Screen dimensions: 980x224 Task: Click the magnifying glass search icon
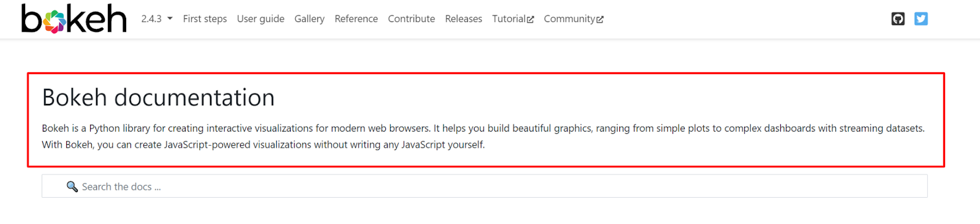(72, 187)
